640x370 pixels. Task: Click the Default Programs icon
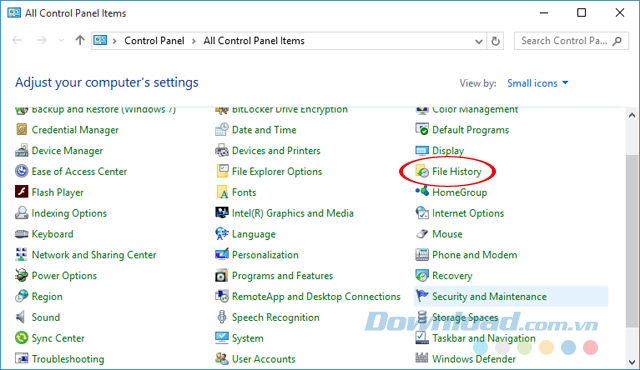click(x=422, y=130)
